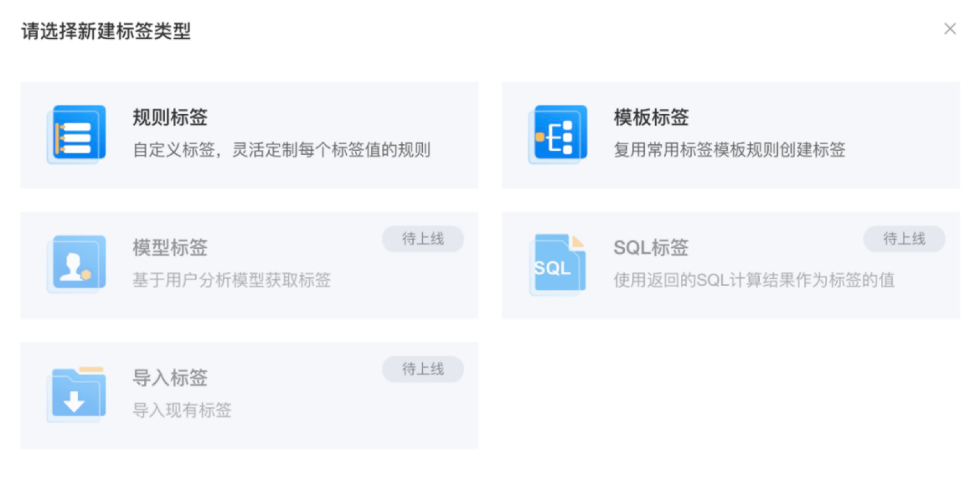Screen dimensions: 980x496
Task: Choose the SQL标签 title text
Action: click(x=651, y=248)
